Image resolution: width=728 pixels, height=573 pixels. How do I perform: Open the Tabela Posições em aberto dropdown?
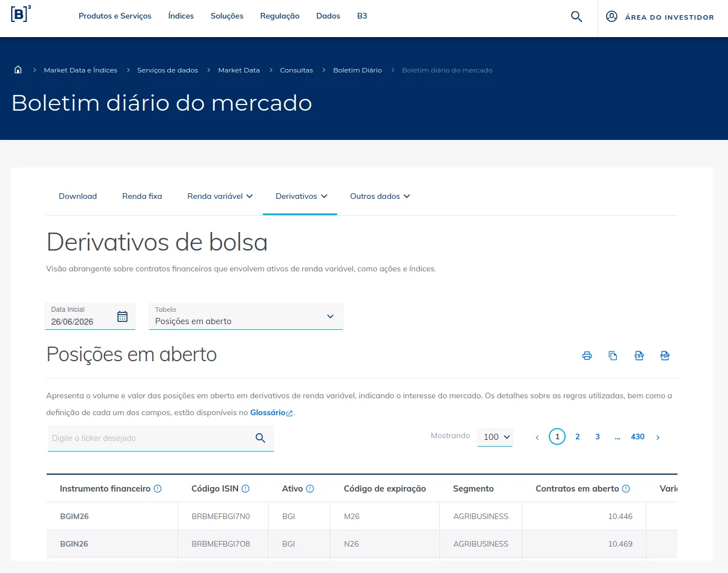tap(246, 316)
